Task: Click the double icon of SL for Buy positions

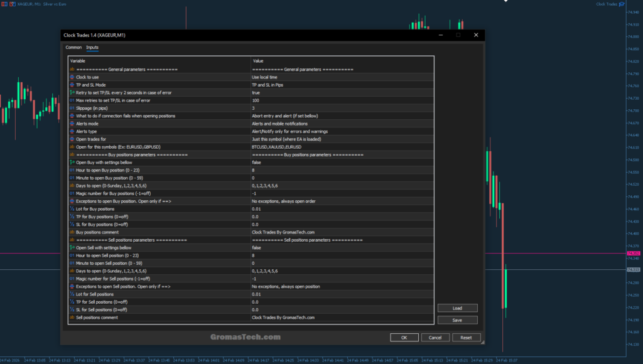Action: tap(72, 225)
